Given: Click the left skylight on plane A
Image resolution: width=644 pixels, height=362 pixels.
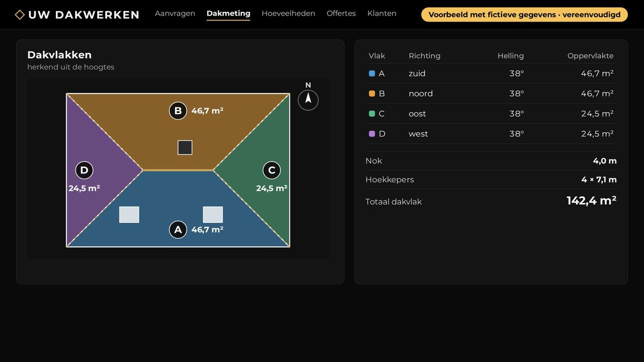Looking at the screenshot, I should 129,215.
